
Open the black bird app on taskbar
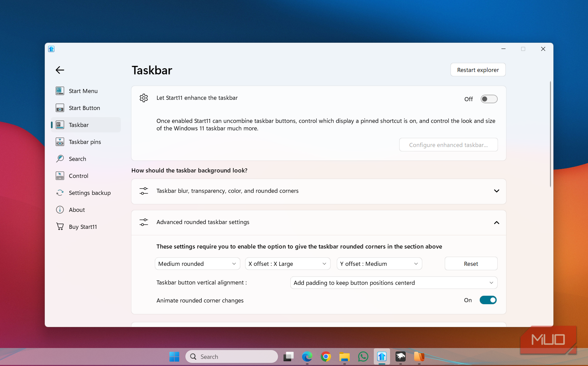coord(401,356)
